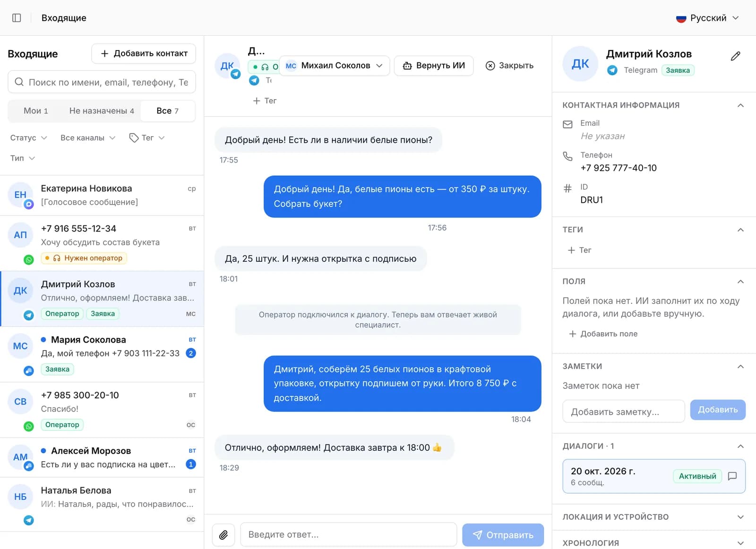Click Вернуть ИИ button
756x549 pixels.
[434, 66]
